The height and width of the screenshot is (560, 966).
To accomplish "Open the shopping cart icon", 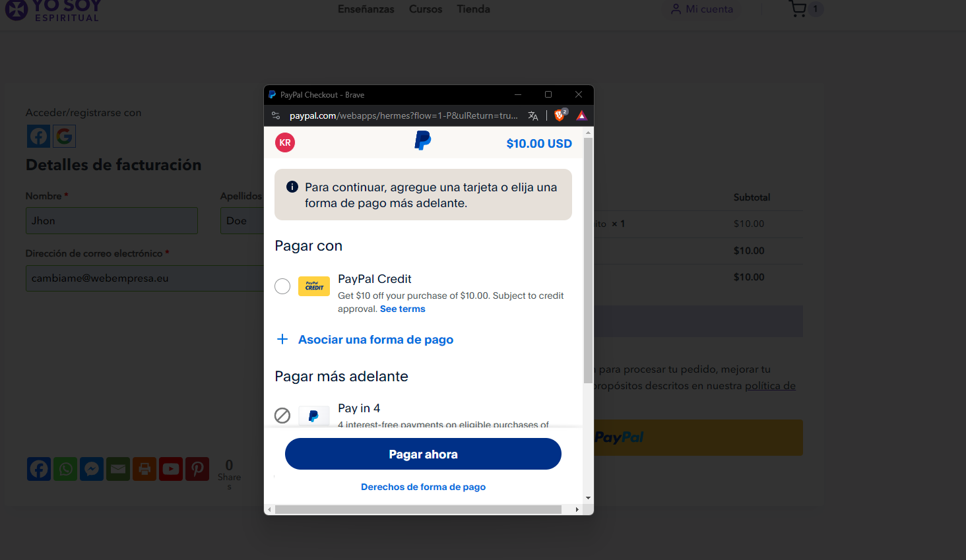I will [x=798, y=9].
